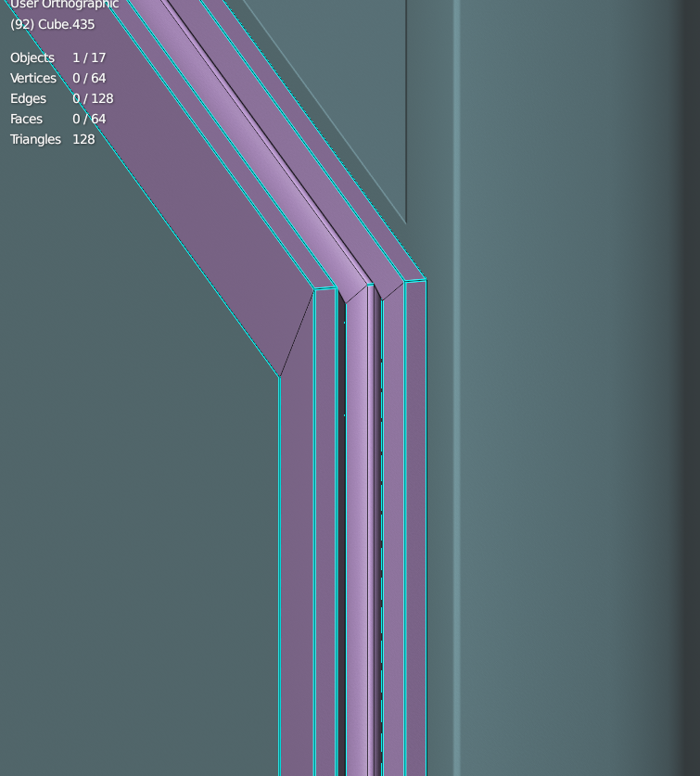Select the "Faces" statistics label
The image size is (700, 776).
point(26,119)
